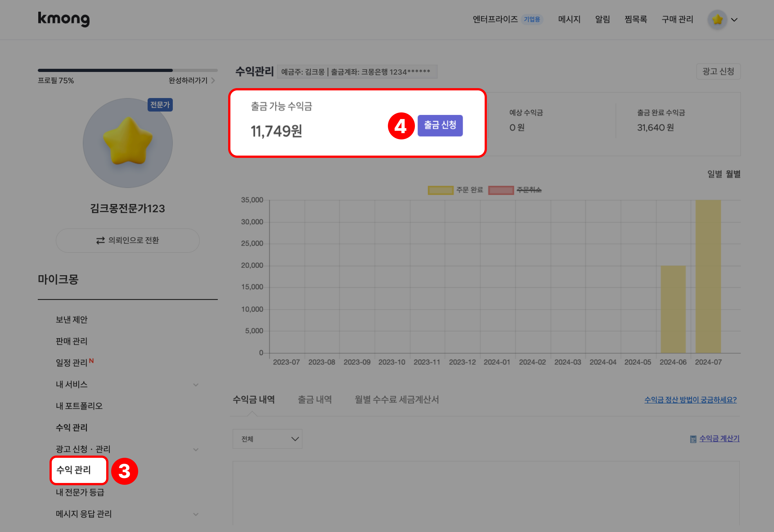Click the 전문가 badge on profile photo

(160, 105)
